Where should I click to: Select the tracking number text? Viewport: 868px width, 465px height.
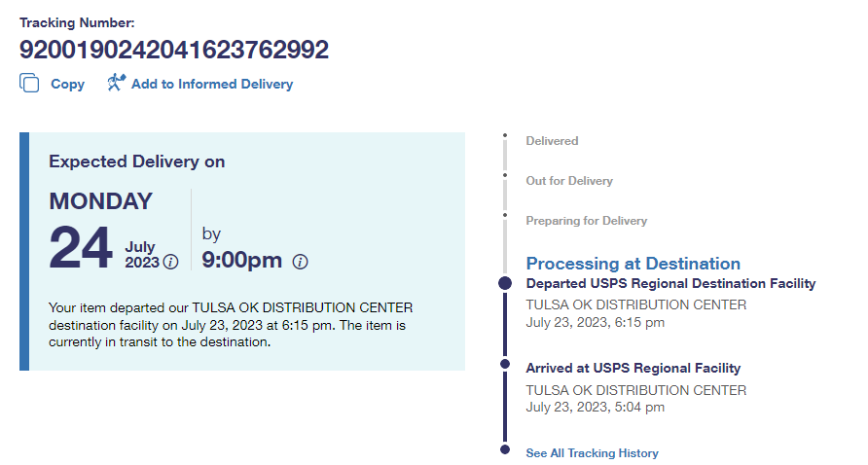[174, 51]
